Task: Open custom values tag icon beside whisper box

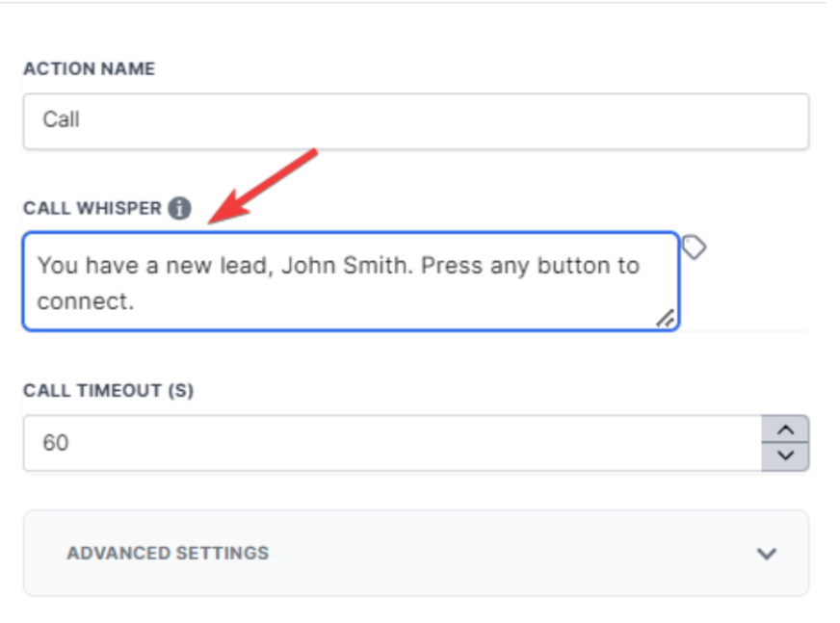Action: coord(694,248)
